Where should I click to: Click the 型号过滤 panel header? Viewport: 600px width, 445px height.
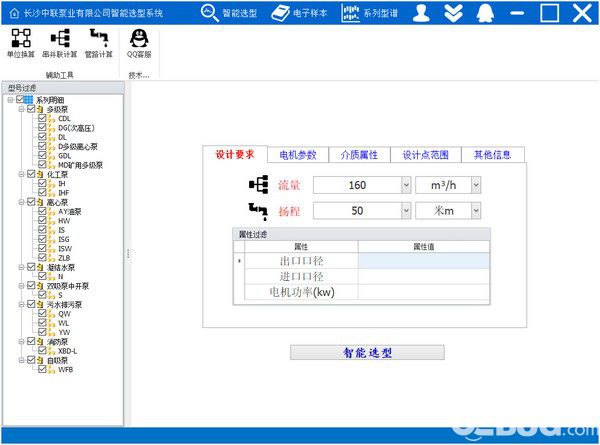pos(63,88)
